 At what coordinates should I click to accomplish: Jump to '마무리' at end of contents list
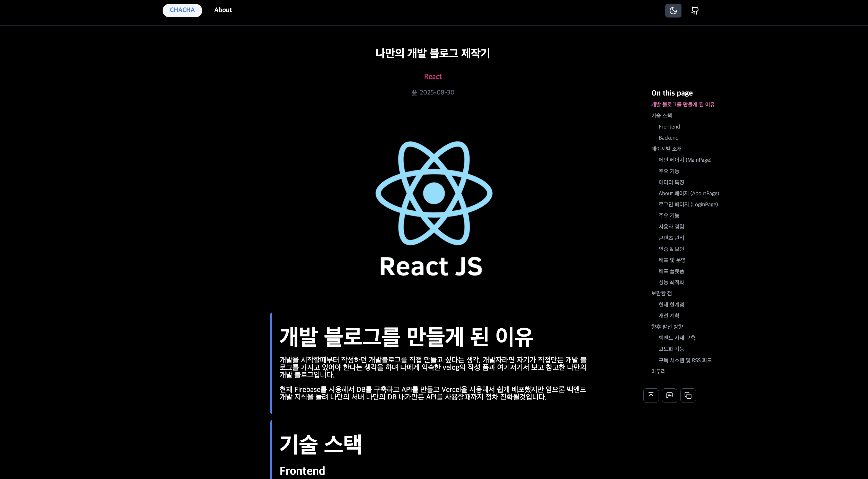pos(658,371)
